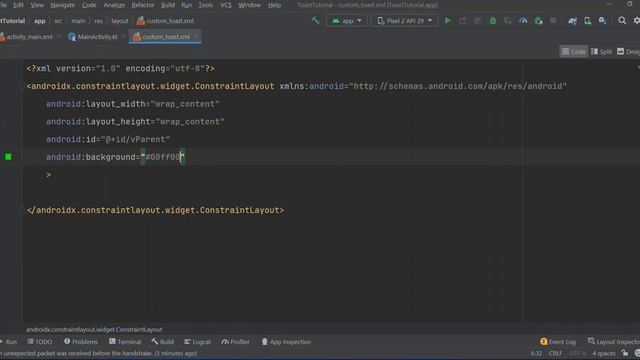This screenshot has width=640, height=360.
Task: Click the android:id vParent line in code
Action: click(x=108, y=139)
